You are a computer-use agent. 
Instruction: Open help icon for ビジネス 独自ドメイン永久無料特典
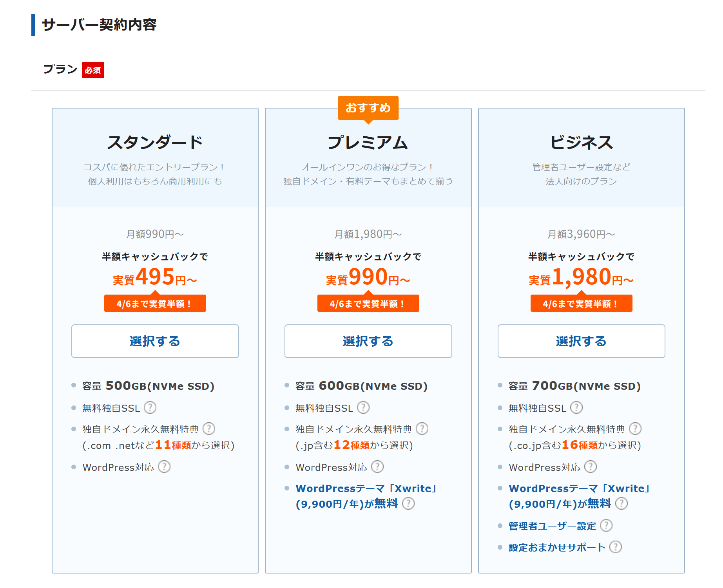click(635, 429)
